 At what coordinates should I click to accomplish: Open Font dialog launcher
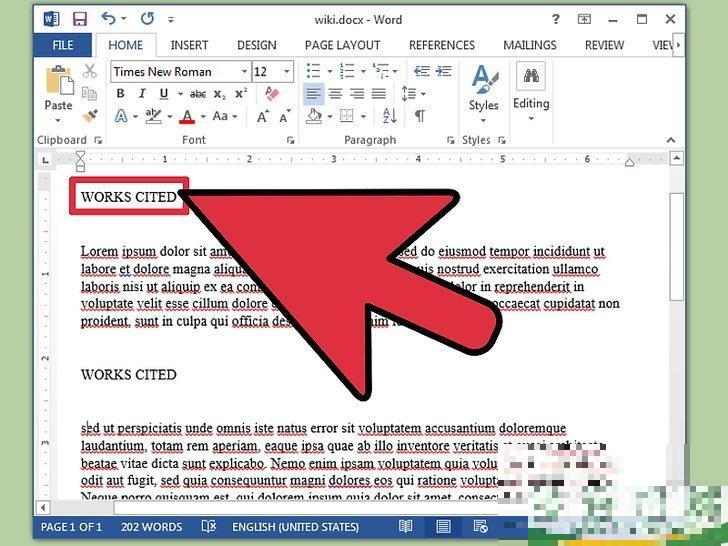click(x=291, y=140)
